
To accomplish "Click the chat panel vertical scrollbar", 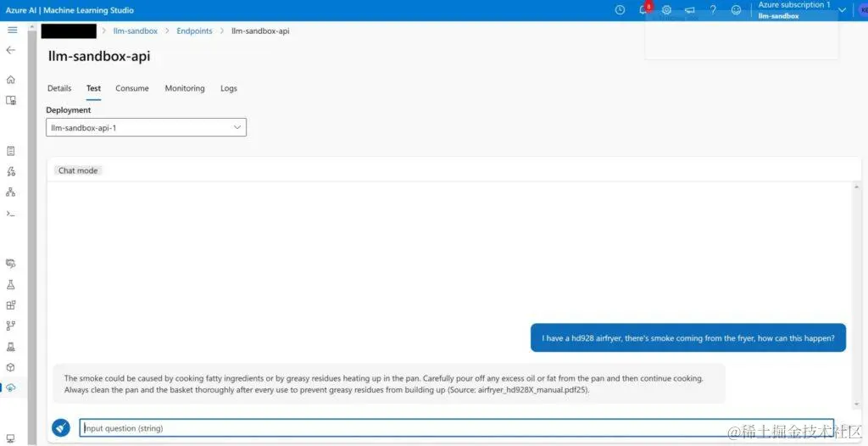I will click(x=858, y=297).
